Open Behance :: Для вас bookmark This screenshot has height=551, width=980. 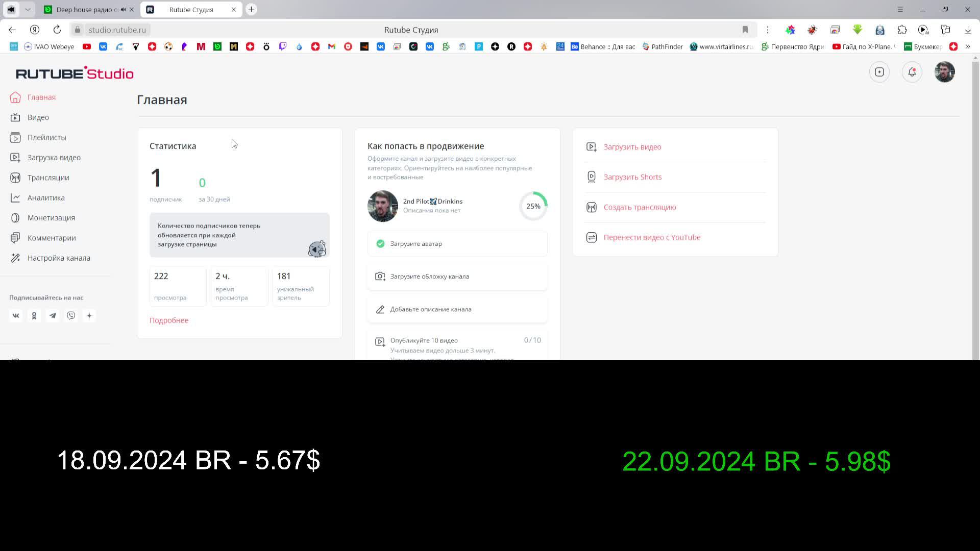click(x=603, y=46)
